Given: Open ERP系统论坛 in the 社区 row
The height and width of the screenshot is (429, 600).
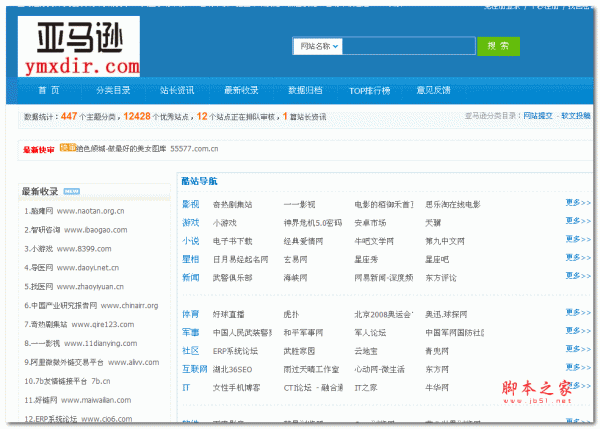Looking at the screenshot, I should click(235, 351).
